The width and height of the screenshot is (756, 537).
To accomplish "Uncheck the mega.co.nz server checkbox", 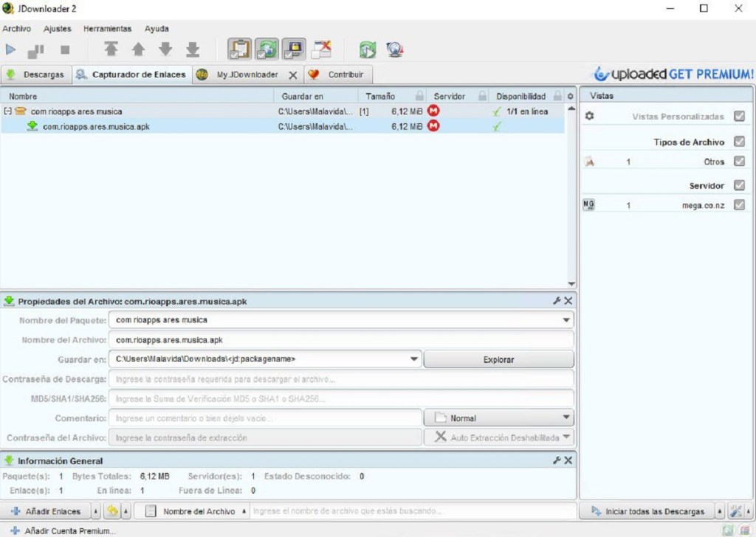I will pos(739,205).
